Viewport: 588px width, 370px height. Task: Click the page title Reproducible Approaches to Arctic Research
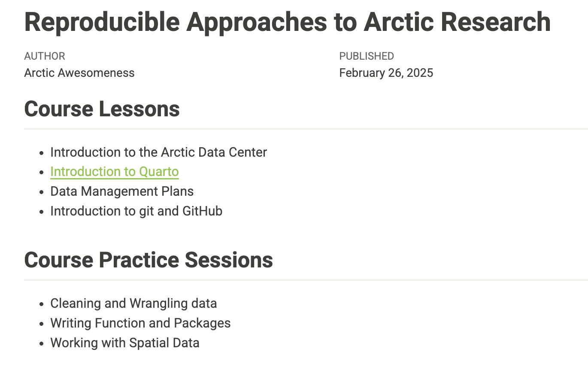[287, 22]
